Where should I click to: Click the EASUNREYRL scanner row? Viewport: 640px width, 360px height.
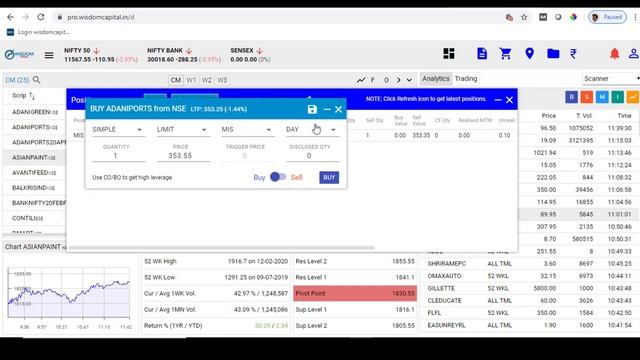[x=530, y=325]
